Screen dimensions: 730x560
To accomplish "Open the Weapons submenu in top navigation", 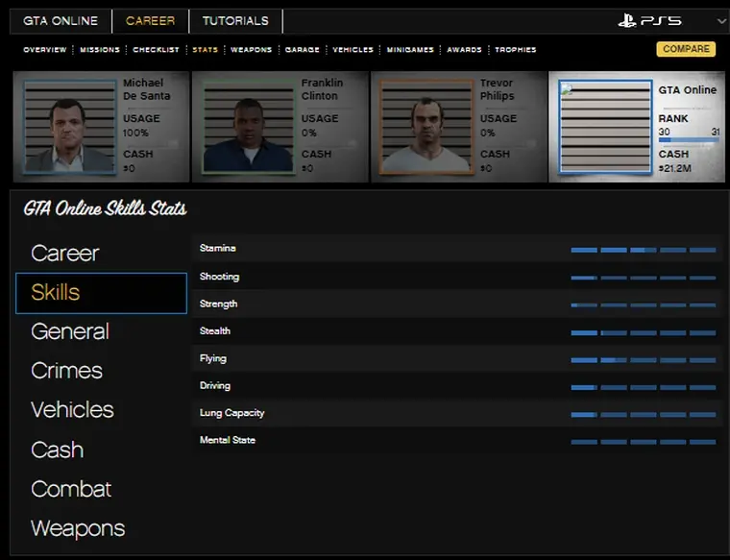I will [251, 50].
